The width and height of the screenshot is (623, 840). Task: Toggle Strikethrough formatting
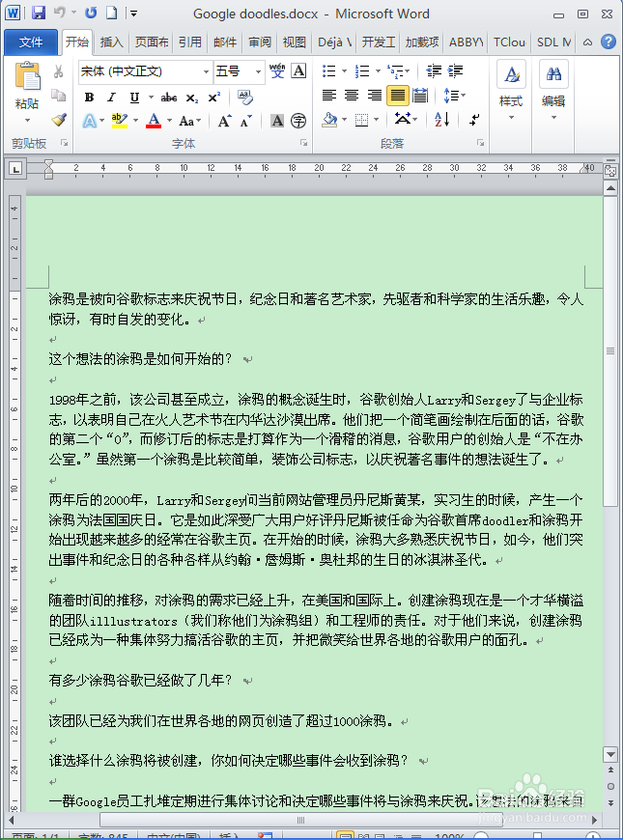[x=168, y=97]
